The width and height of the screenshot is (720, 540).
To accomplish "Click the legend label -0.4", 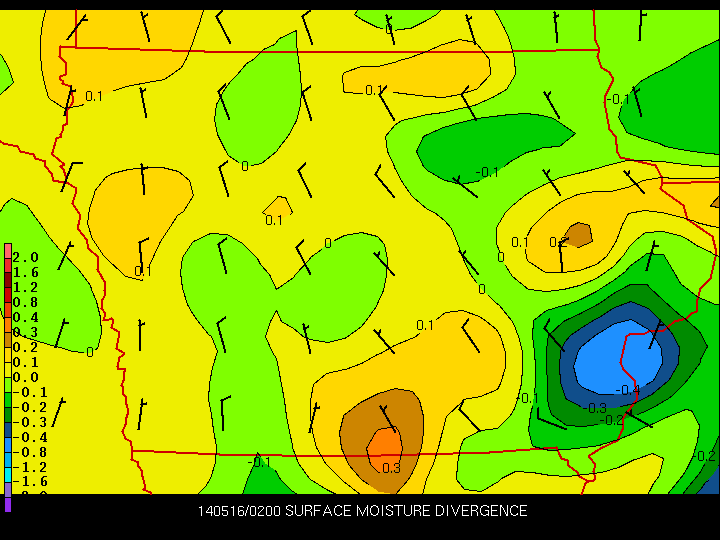I will [30, 437].
